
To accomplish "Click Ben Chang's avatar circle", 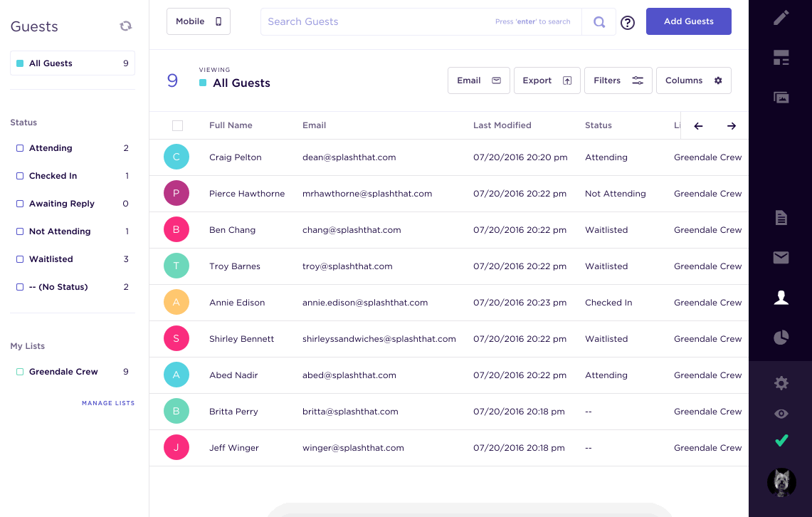I will pyautogui.click(x=176, y=229).
